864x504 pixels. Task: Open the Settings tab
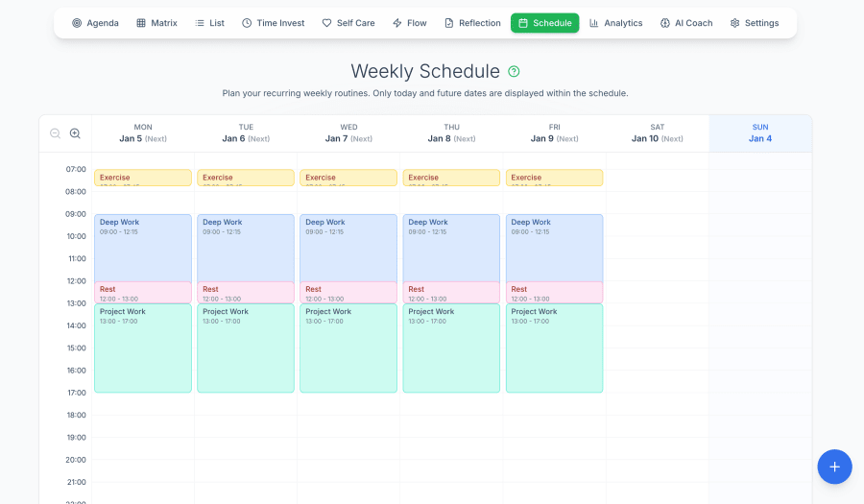[x=755, y=23]
